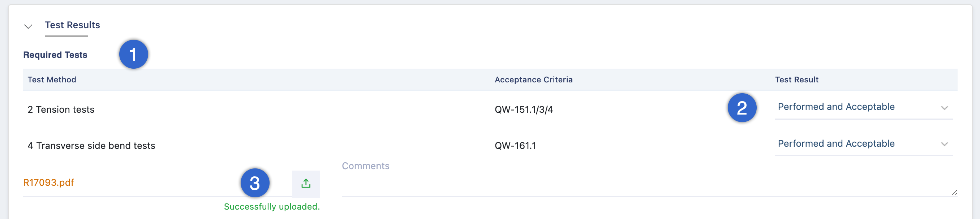
Task: Click the QW-151.1/3/4 acceptance criteria cell
Action: [x=524, y=110]
